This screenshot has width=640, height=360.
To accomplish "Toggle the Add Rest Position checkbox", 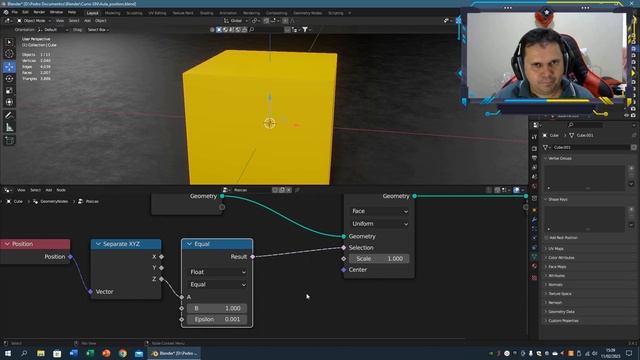I will pos(546,238).
